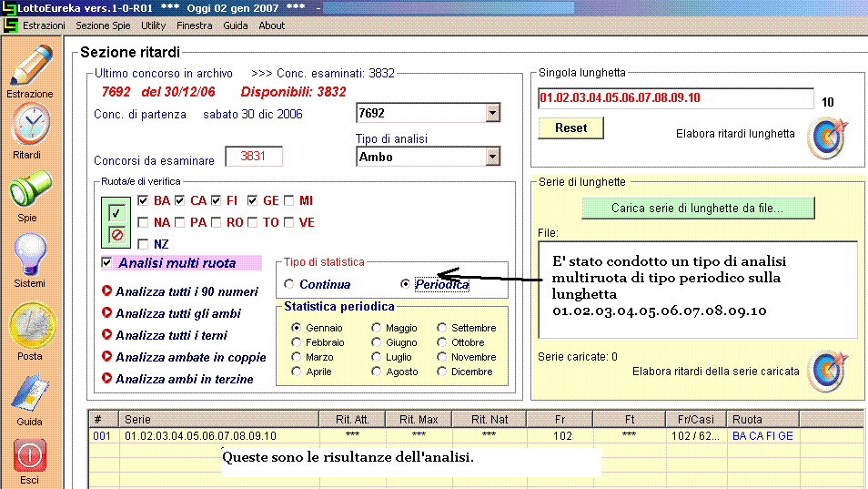Enable the VE wheel checkbox
This screenshot has width=868, height=489.
coord(289,222)
